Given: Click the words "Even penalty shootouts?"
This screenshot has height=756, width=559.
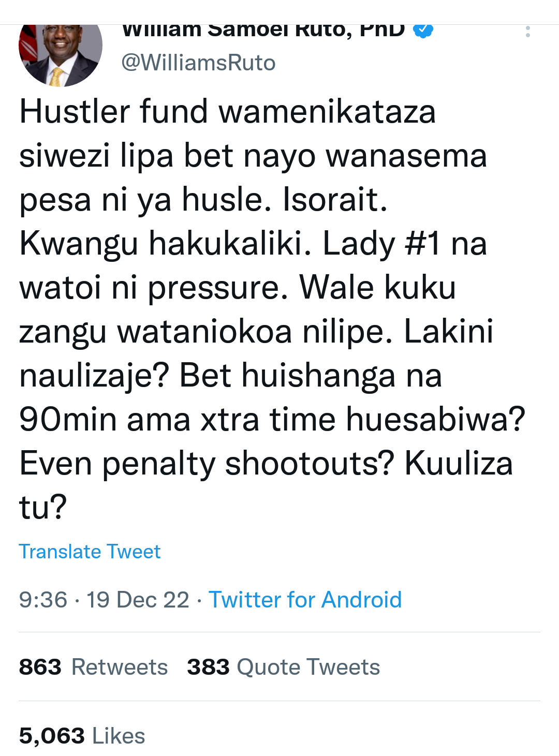Looking at the screenshot, I should [x=207, y=463].
